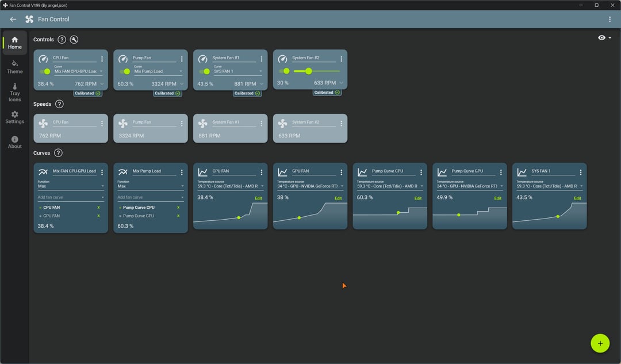Click the Pump Fan control gauge icon

pos(123,59)
